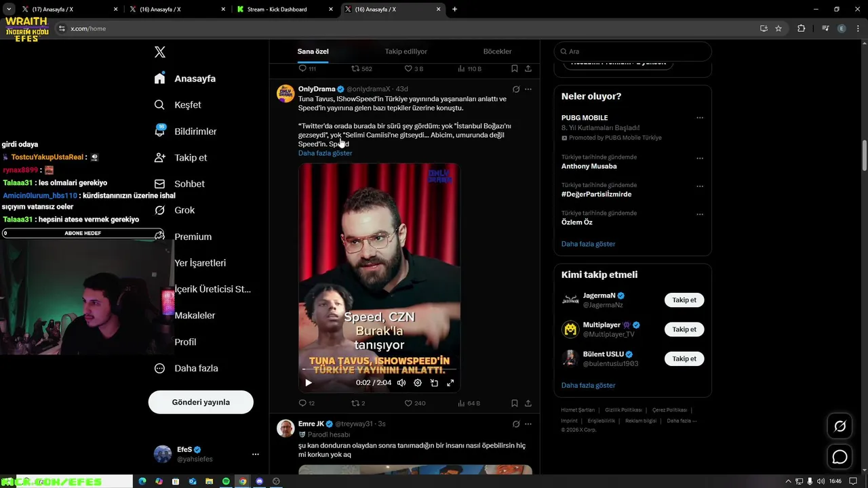Follow Bülent USLU with Takip et
The width and height of the screenshot is (868, 488).
tap(684, 359)
